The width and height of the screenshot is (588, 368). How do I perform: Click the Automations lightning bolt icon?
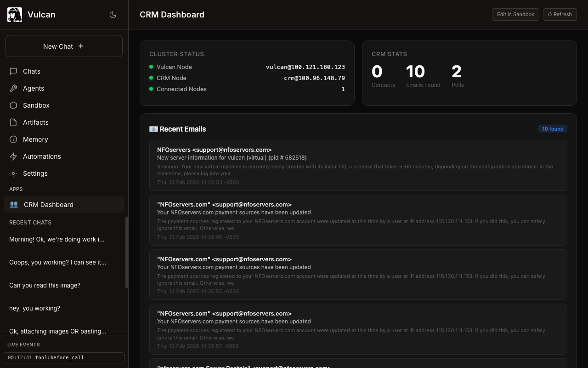(x=13, y=156)
